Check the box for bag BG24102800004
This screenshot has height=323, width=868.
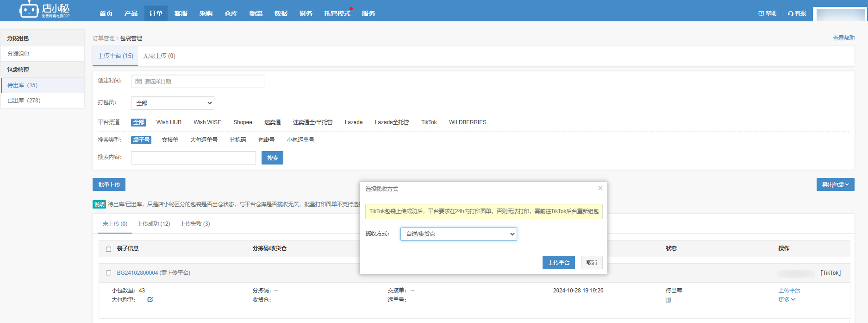(108, 273)
